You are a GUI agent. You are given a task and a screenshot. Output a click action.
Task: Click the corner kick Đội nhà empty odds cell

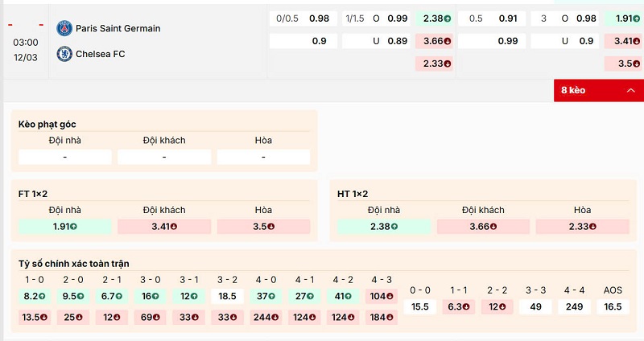pyautogui.click(x=64, y=157)
